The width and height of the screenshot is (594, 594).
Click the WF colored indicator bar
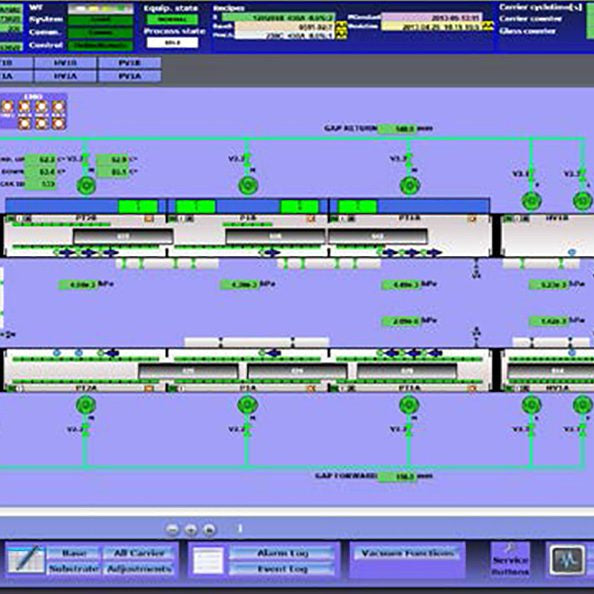(x=100, y=8)
